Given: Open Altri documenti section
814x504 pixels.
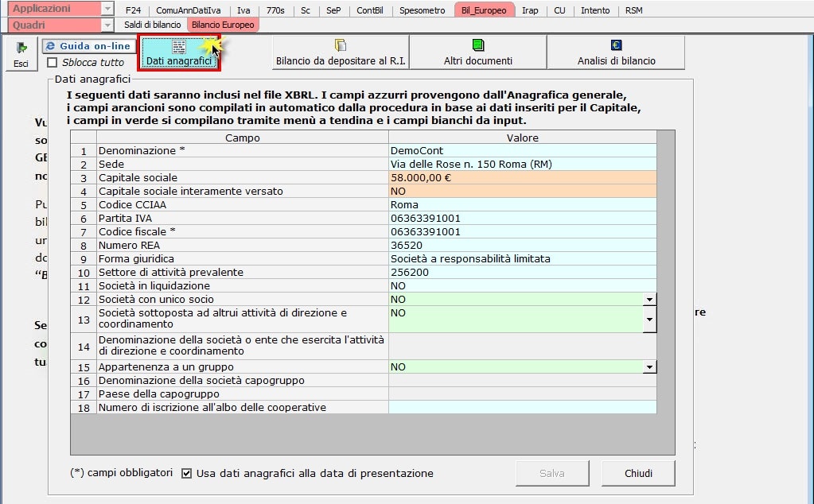Looking at the screenshot, I should 477,52.
